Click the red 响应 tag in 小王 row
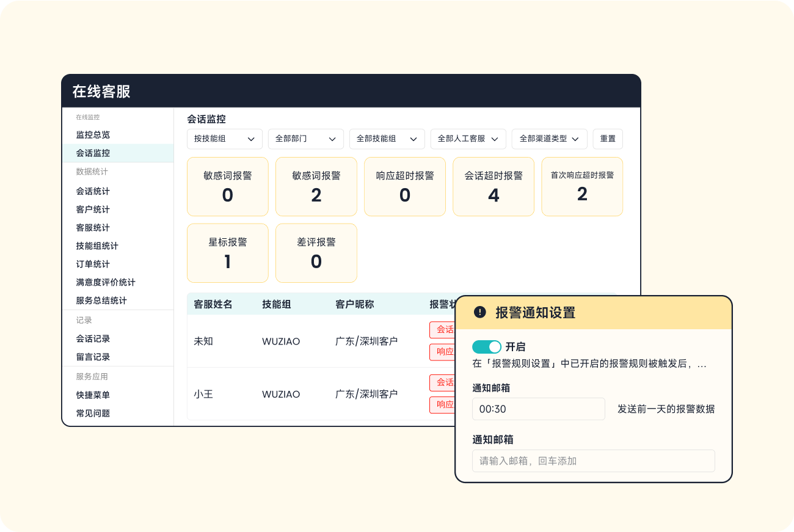794x532 pixels. 443,404
